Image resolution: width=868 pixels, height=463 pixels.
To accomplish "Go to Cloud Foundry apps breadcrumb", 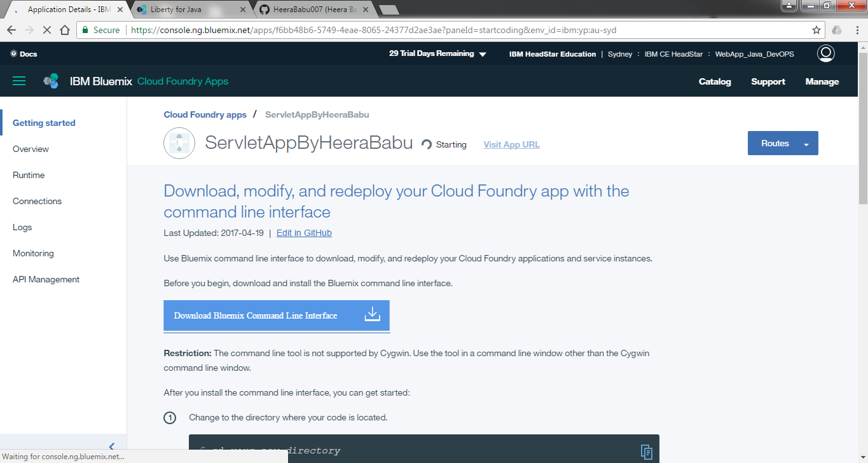I will click(x=205, y=114).
